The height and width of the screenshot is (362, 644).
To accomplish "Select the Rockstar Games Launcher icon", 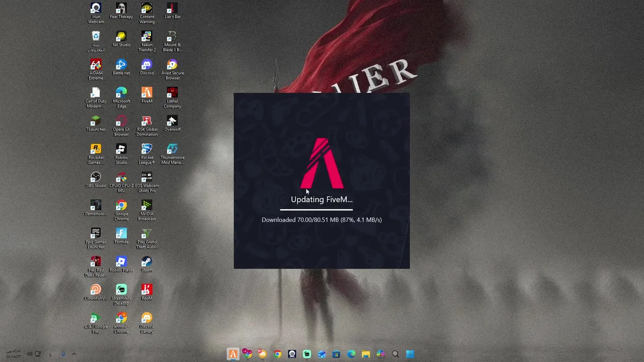I will 96,154.
